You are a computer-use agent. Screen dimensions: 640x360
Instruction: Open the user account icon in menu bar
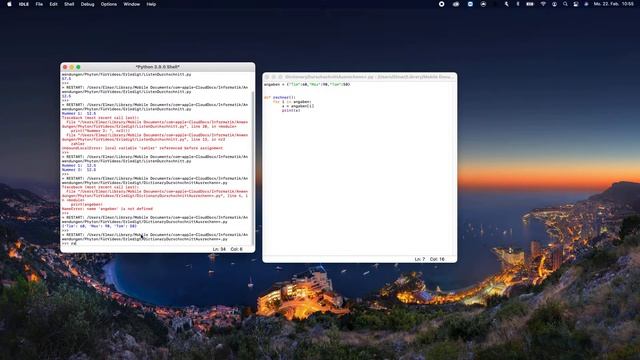554,4
